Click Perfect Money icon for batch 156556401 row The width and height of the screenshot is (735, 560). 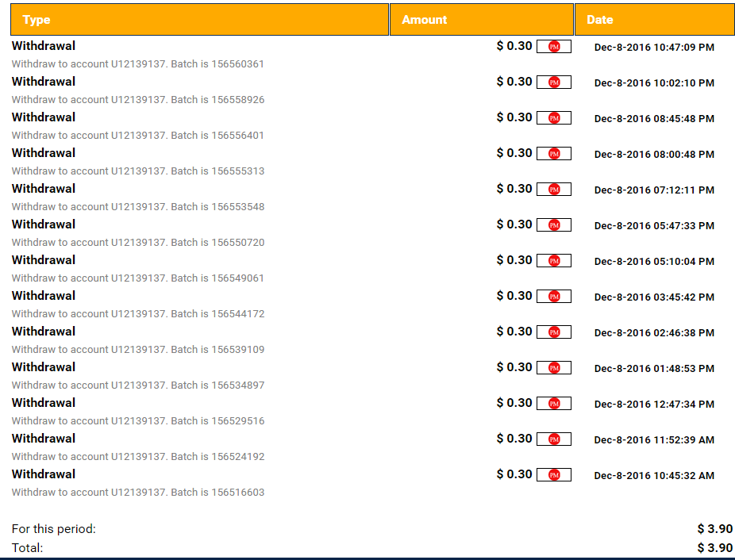point(554,117)
